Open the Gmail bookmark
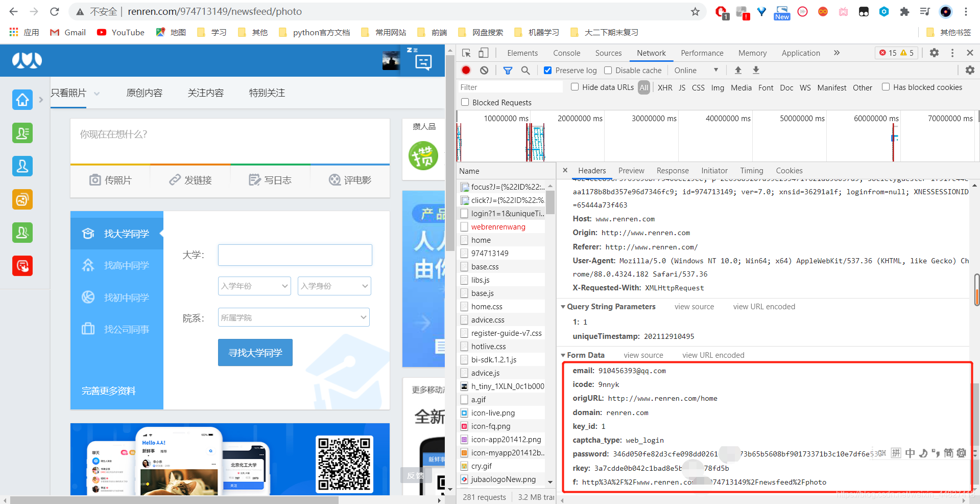This screenshot has width=980, height=504. click(x=68, y=32)
